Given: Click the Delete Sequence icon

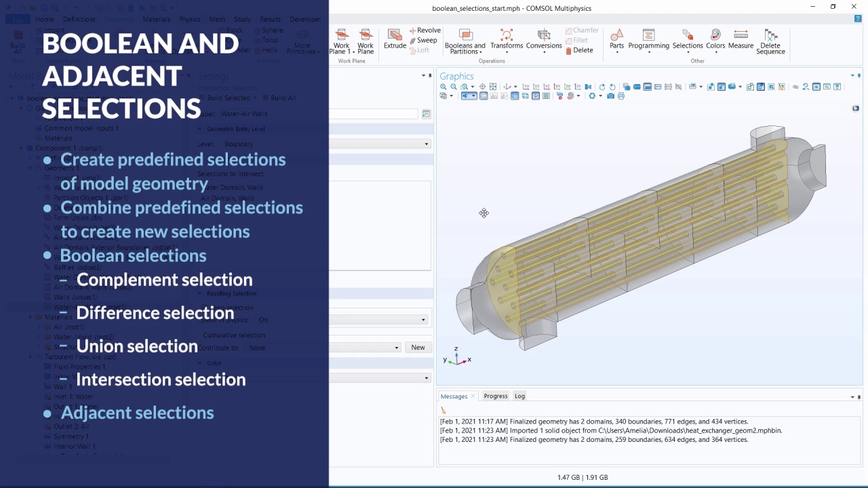Looking at the screenshot, I should [770, 42].
